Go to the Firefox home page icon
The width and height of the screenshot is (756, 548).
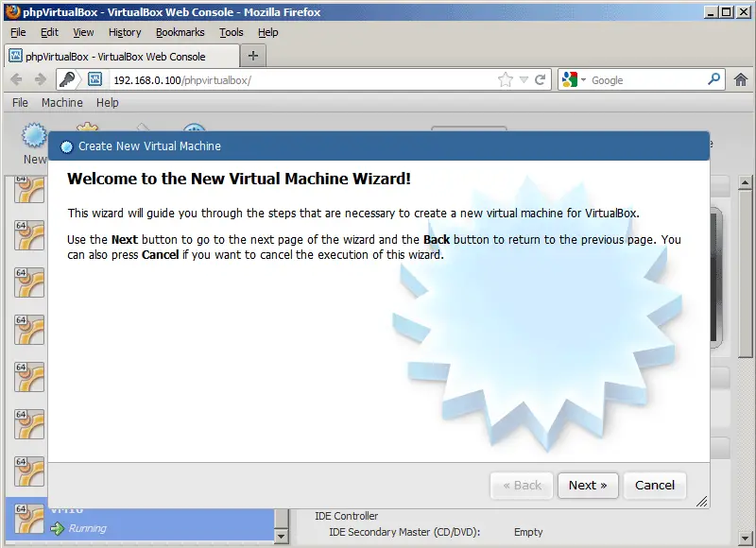[741, 79]
